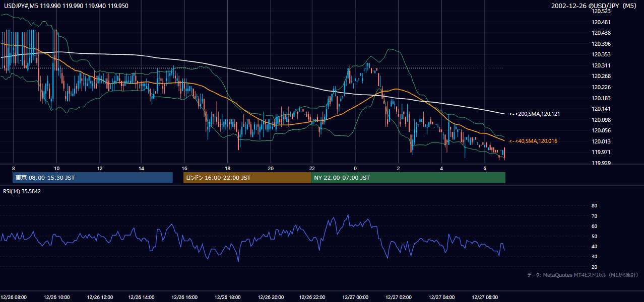
Task: Click the date label 12/26 12:00
Action: pos(100,297)
